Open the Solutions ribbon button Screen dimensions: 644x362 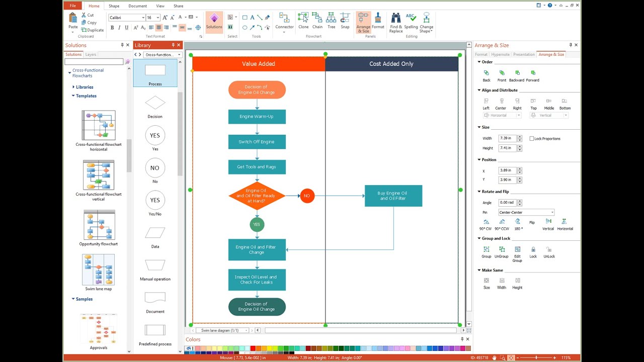[x=214, y=22]
